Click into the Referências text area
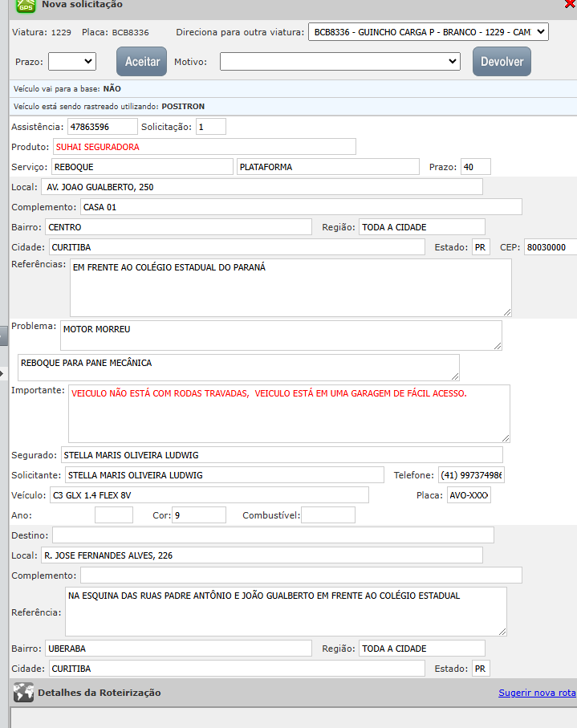This screenshot has height=728, width=577. [x=290, y=287]
